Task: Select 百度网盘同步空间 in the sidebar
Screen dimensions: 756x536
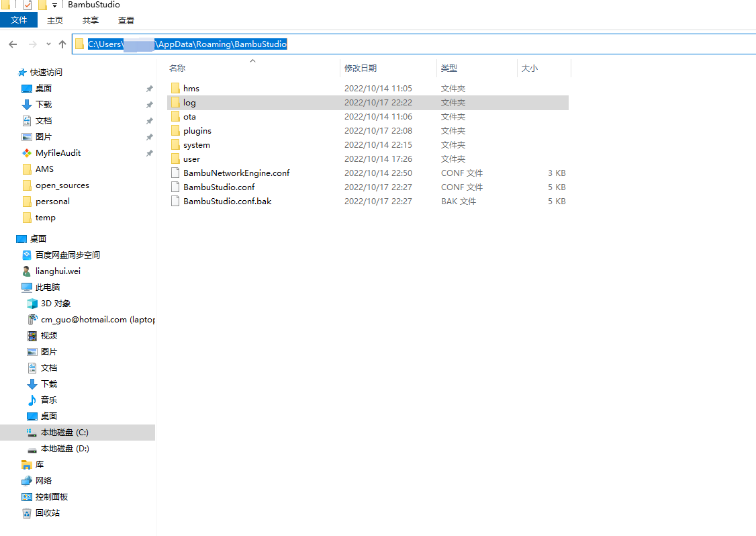Action: click(66, 255)
